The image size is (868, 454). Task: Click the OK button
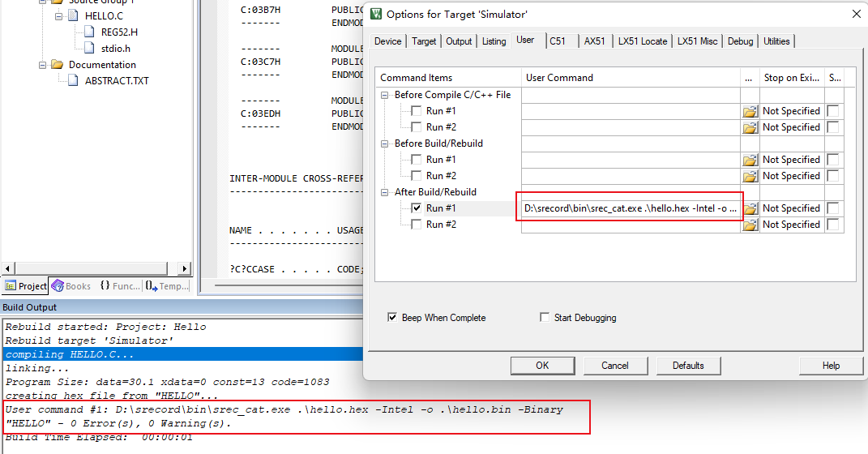click(542, 366)
